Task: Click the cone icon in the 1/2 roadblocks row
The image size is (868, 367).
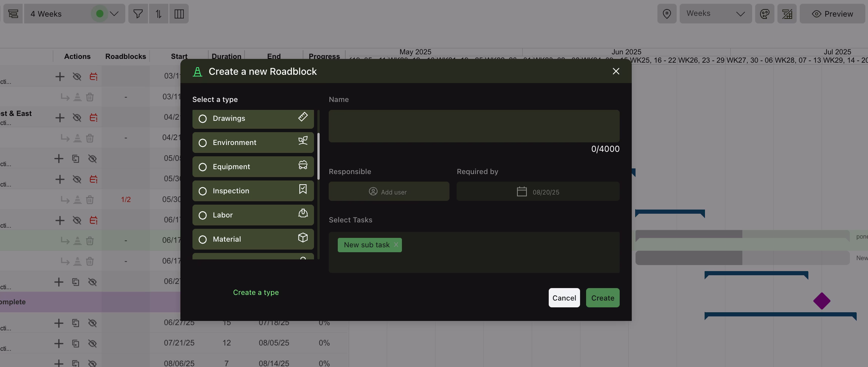Action: [77, 200]
